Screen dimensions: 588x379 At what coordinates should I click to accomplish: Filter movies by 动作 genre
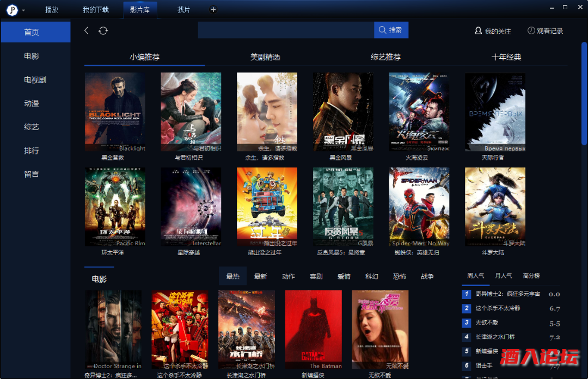point(289,276)
